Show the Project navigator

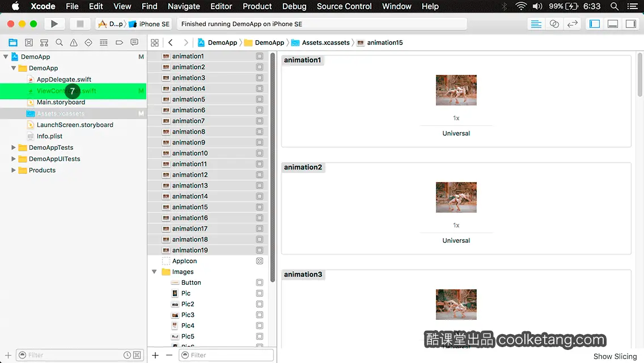13,43
